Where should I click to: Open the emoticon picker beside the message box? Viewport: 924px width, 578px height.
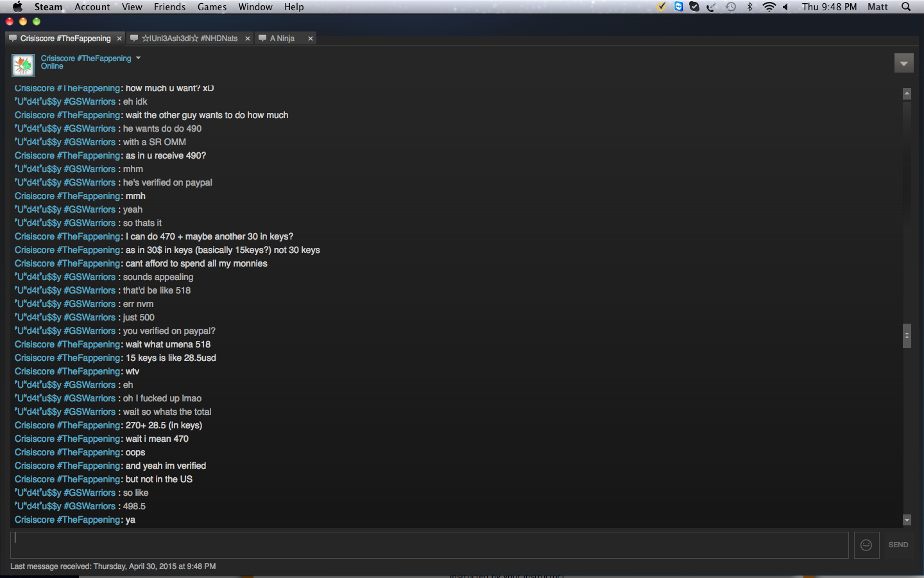pyautogui.click(x=866, y=545)
